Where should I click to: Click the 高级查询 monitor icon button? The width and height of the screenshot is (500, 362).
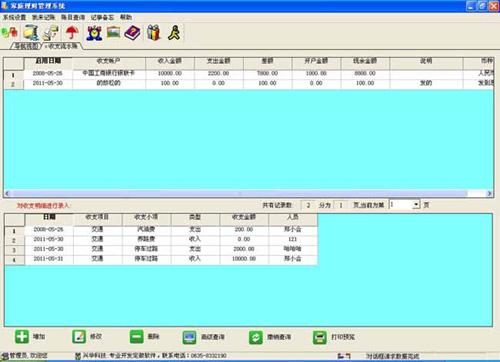click(x=203, y=337)
